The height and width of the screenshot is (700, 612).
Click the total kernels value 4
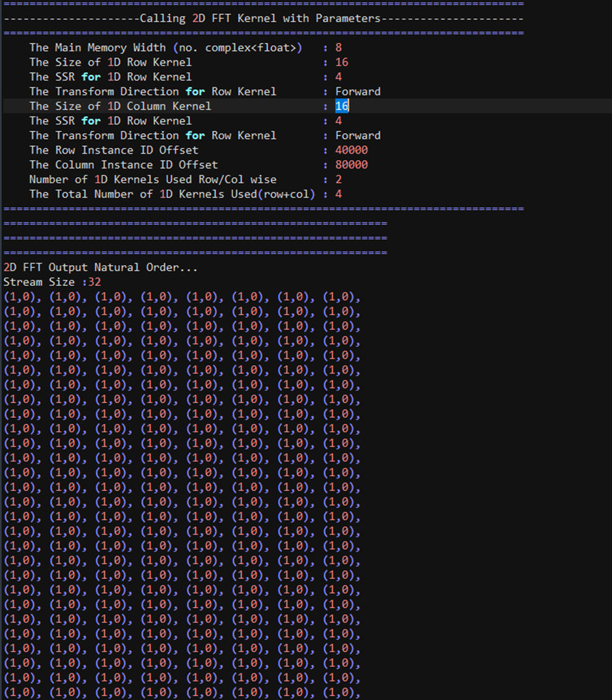pyautogui.click(x=339, y=194)
